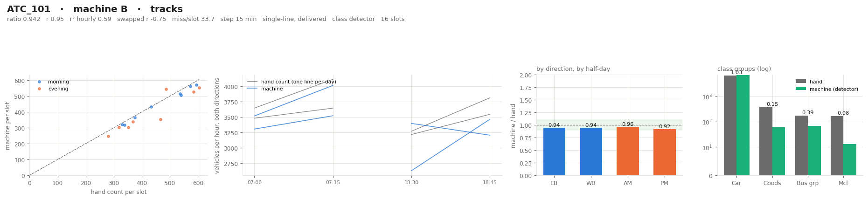This screenshot has height=200, width=868.
Task: Select the 'class groups (log)' chart title
Action: [744, 69]
